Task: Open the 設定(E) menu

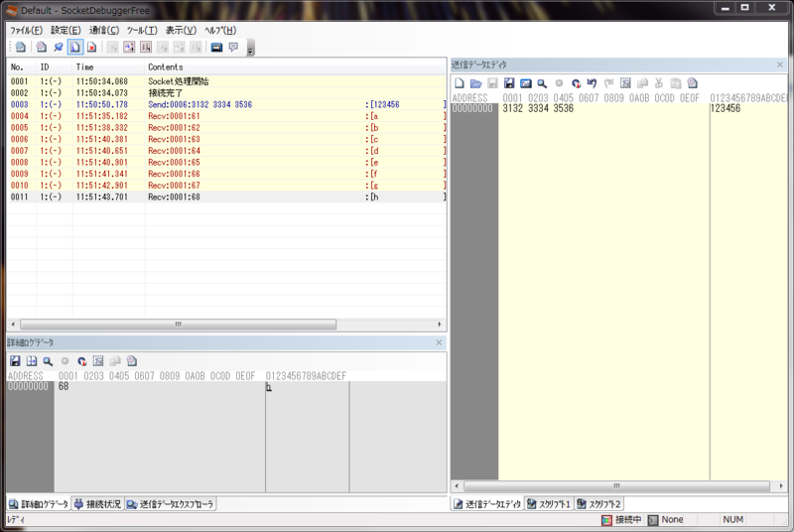Action: click(x=66, y=31)
